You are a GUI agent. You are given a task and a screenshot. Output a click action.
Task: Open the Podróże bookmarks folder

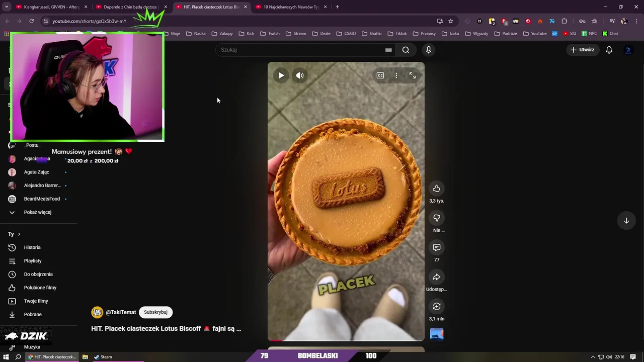[506, 34]
